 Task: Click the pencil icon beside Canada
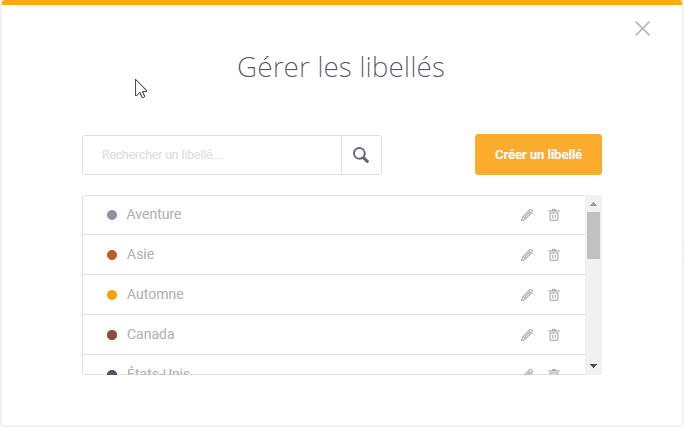[x=527, y=335]
